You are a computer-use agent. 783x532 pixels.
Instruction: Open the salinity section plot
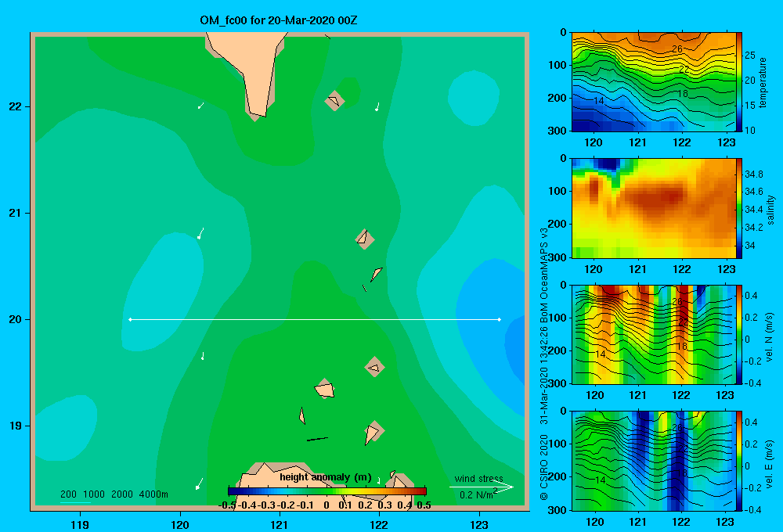tap(654, 208)
